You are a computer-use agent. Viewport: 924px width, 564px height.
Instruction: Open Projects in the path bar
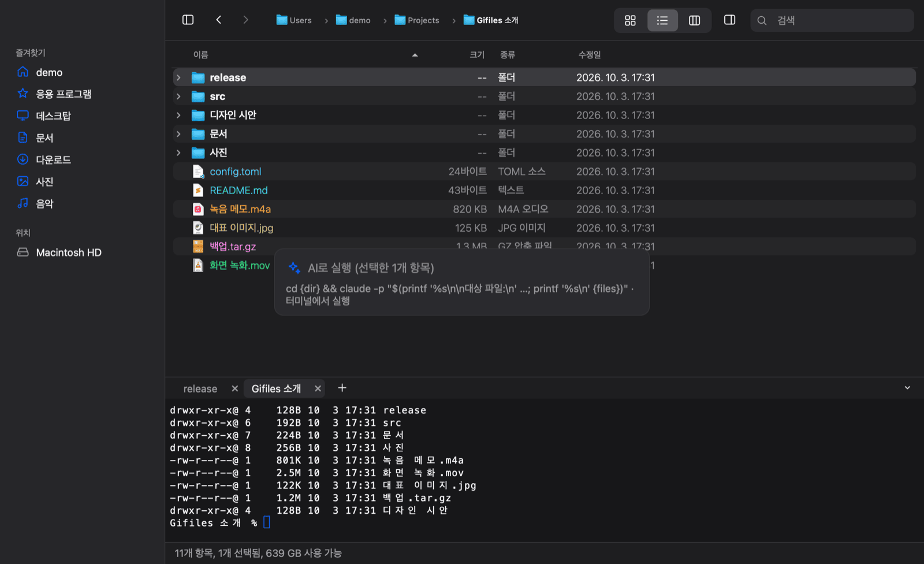pos(417,20)
